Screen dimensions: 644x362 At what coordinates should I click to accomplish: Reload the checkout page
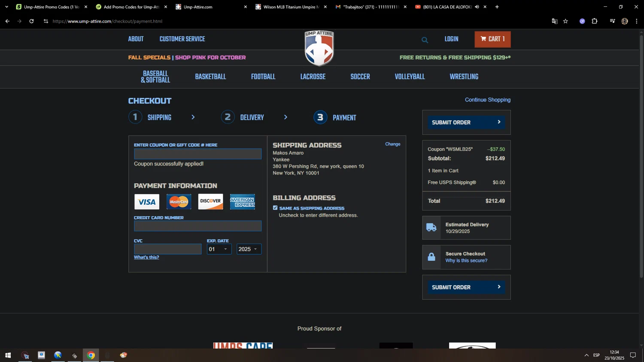click(x=31, y=21)
